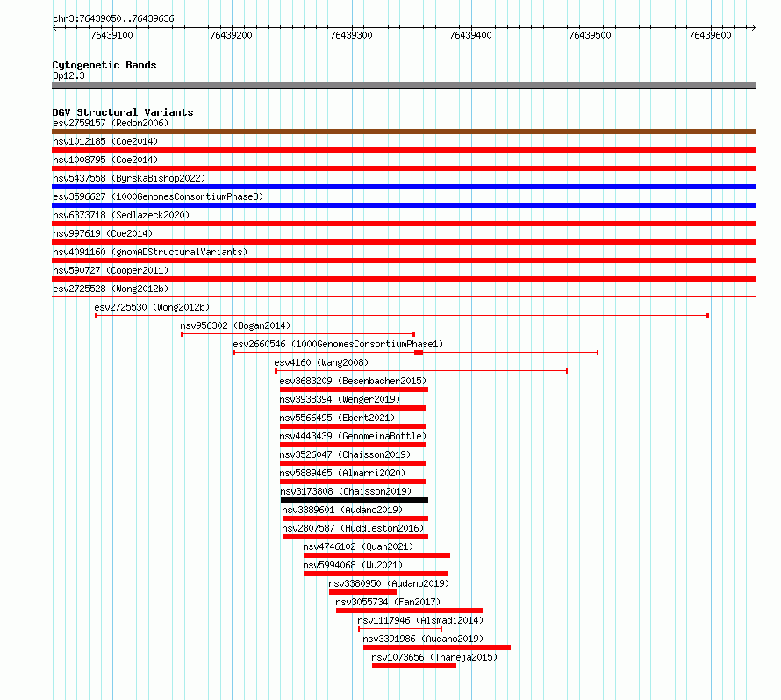
Task: Click the nsv5889465 (Almarri2020) label
Action: [x=343, y=473]
